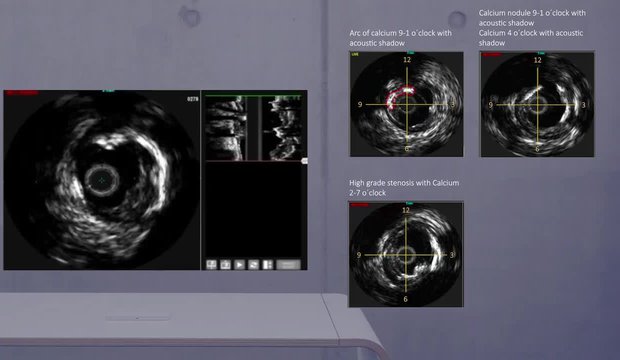The height and width of the screenshot is (360, 620).
Task: Open the high grade stenosis image
Action: click(x=406, y=254)
